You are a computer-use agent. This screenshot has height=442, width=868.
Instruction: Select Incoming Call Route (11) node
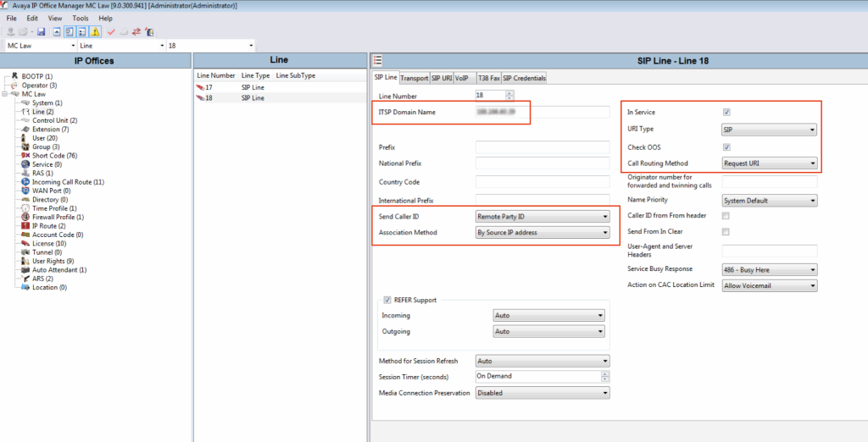click(x=68, y=182)
